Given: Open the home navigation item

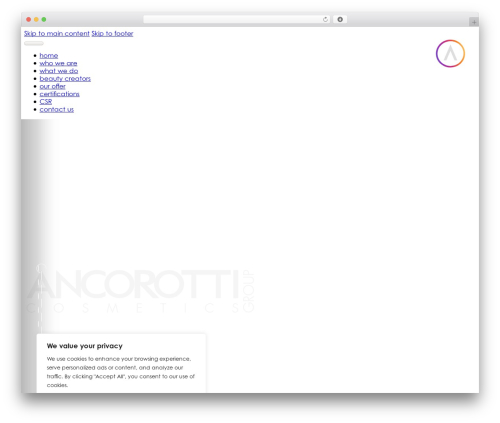Looking at the screenshot, I should click(49, 56).
